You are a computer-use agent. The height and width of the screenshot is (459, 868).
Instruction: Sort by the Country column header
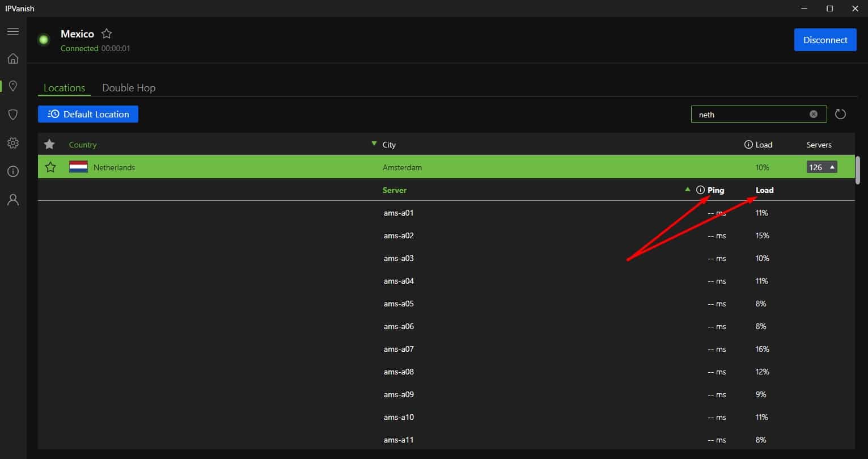[83, 145]
